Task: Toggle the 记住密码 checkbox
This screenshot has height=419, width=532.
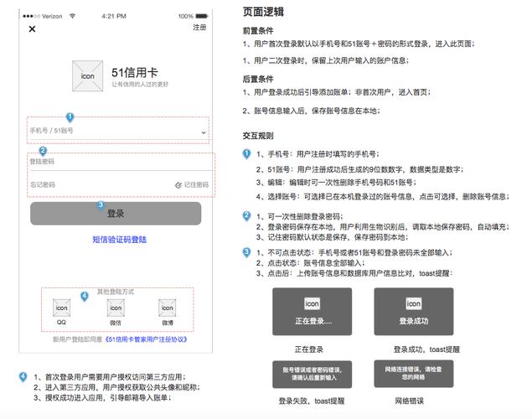Action: click(178, 185)
